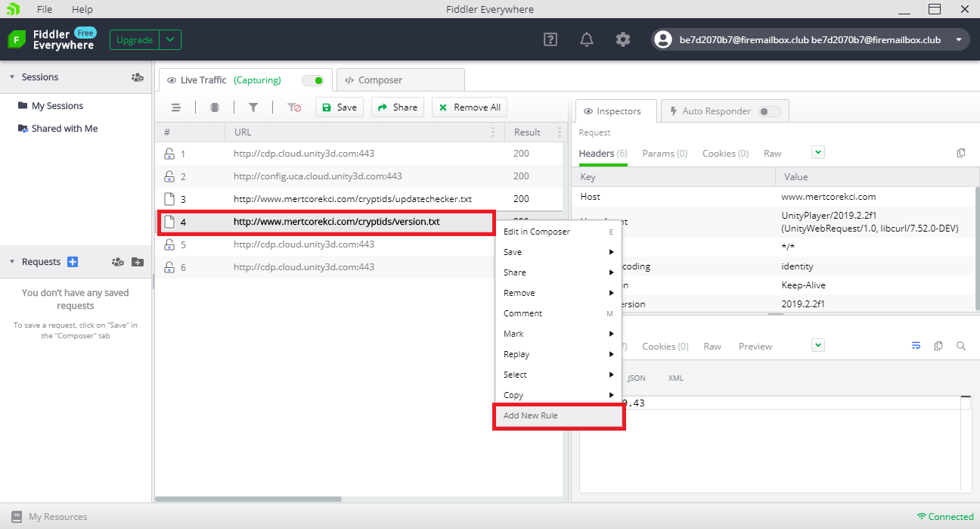Click share requests people icon
The width and height of the screenshot is (980, 529).
click(117, 262)
